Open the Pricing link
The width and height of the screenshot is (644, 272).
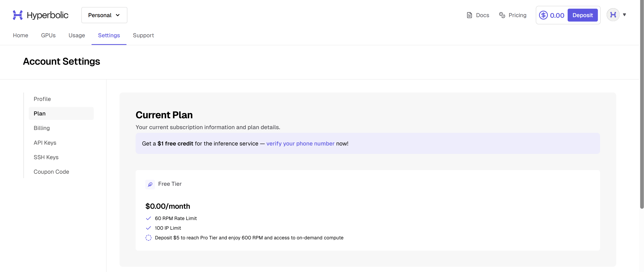point(517,15)
